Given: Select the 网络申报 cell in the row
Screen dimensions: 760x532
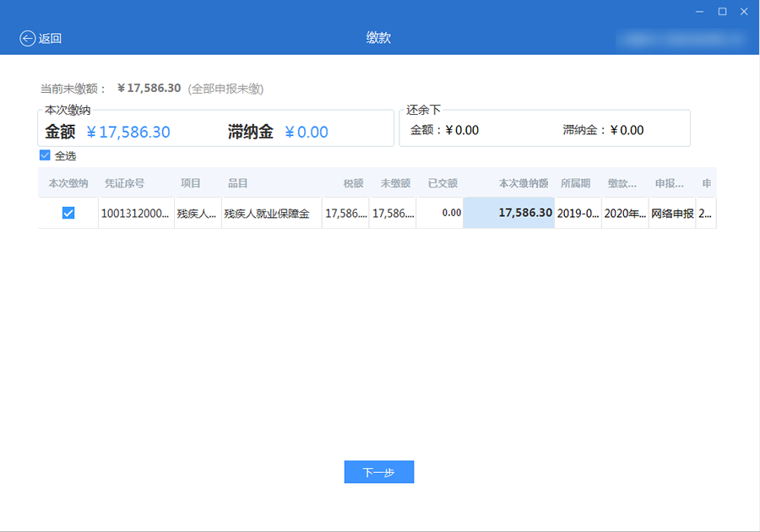Looking at the screenshot, I should [x=672, y=214].
